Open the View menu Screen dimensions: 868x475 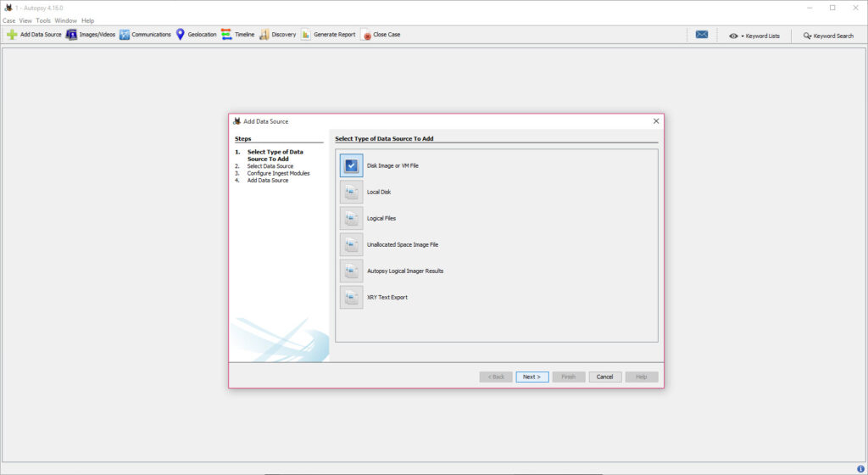tap(25, 20)
